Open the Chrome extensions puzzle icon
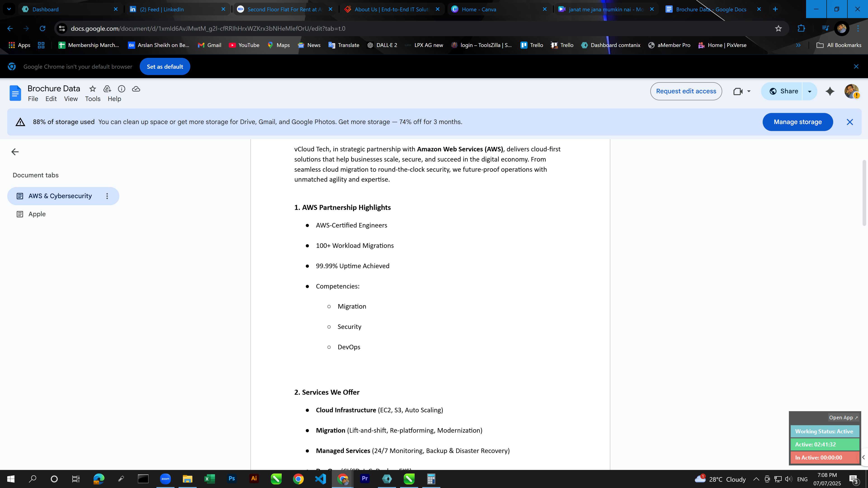The width and height of the screenshot is (868, 488). (801, 29)
